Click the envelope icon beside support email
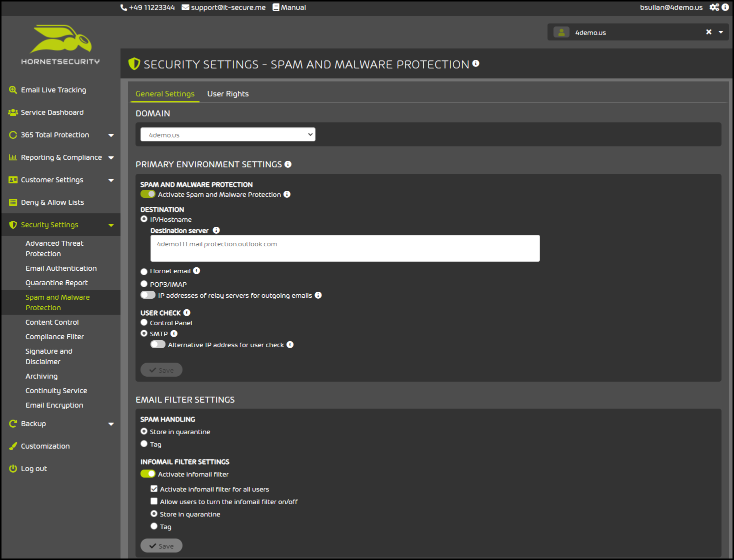 point(185,7)
